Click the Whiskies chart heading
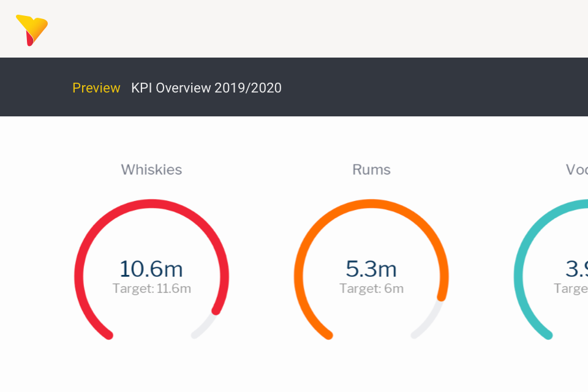Image resolution: width=588 pixels, height=392 pixels. 151,170
